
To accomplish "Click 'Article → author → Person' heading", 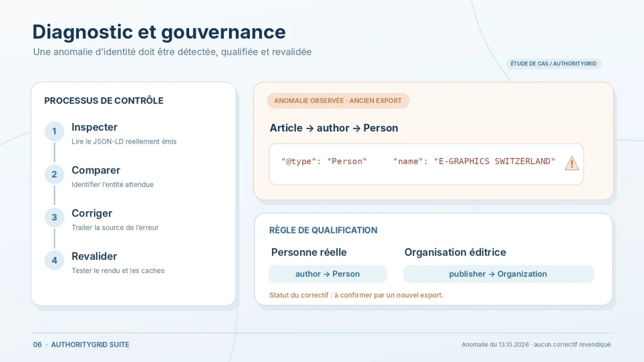I will point(334,128).
